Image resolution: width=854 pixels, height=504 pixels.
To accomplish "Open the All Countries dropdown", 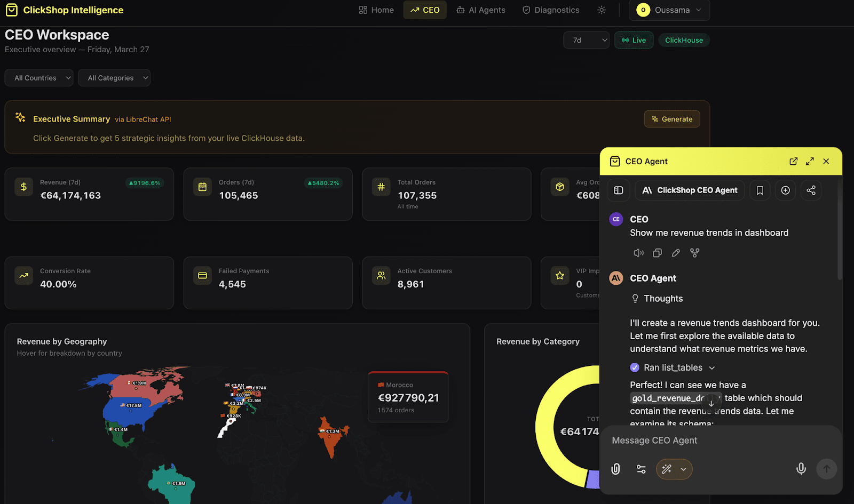I will pos(39,78).
